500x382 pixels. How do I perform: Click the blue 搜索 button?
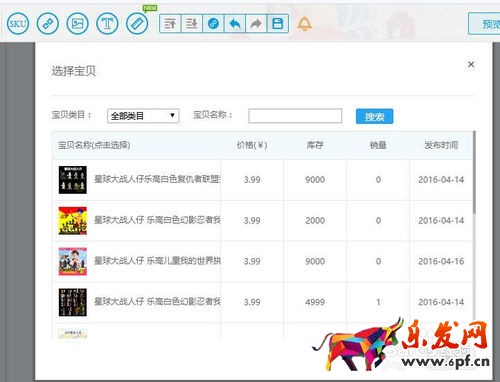pos(374,116)
